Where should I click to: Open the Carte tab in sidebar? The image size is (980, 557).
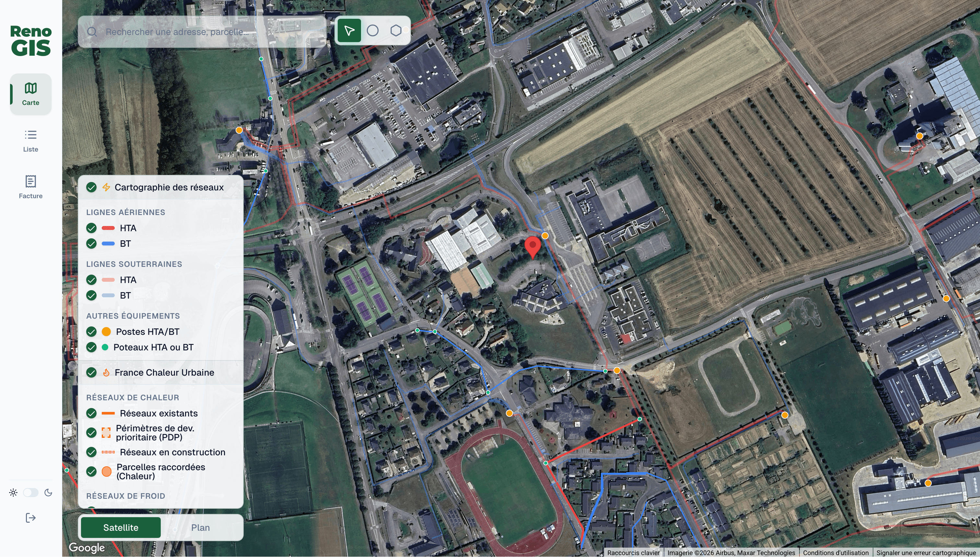30,94
